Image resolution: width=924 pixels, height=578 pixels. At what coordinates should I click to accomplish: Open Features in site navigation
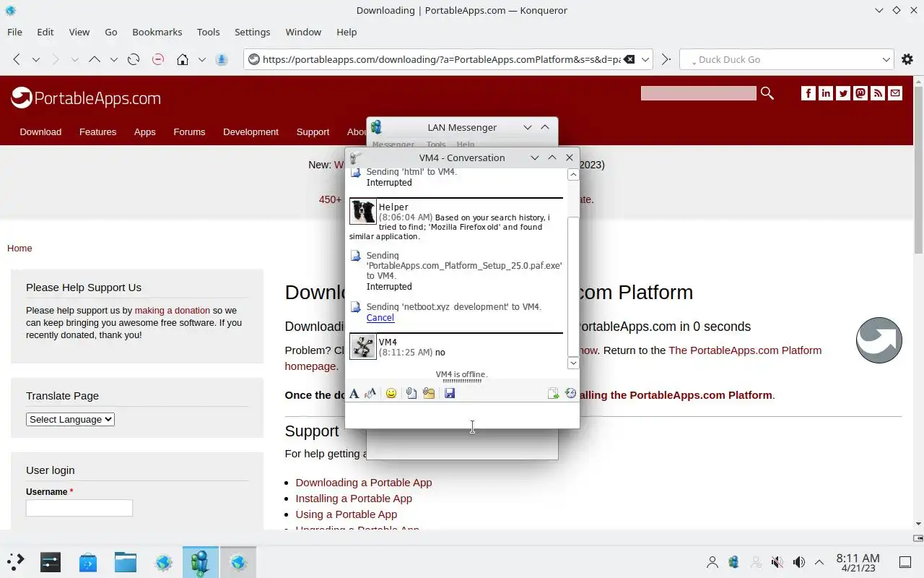tap(97, 131)
